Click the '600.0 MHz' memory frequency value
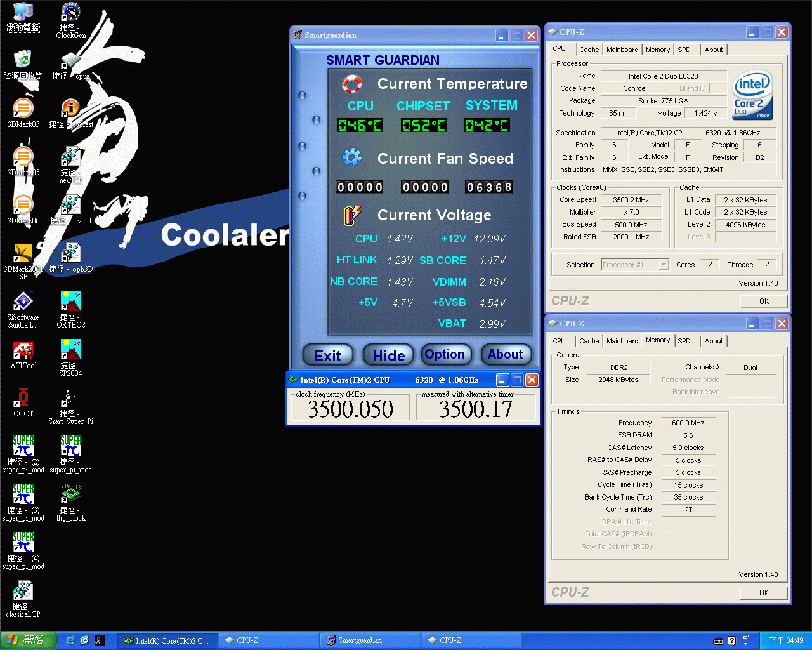The height and width of the screenshot is (650, 812). pyautogui.click(x=688, y=423)
